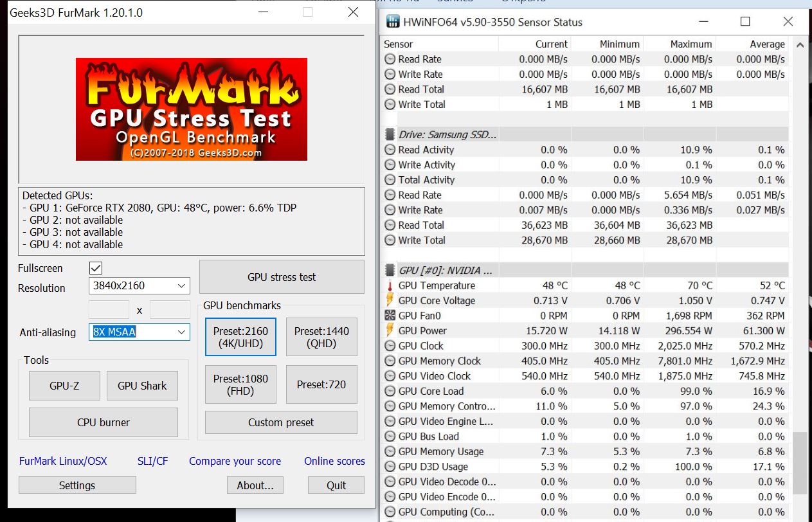Open the FurMark Linux/OSX link

(x=63, y=461)
